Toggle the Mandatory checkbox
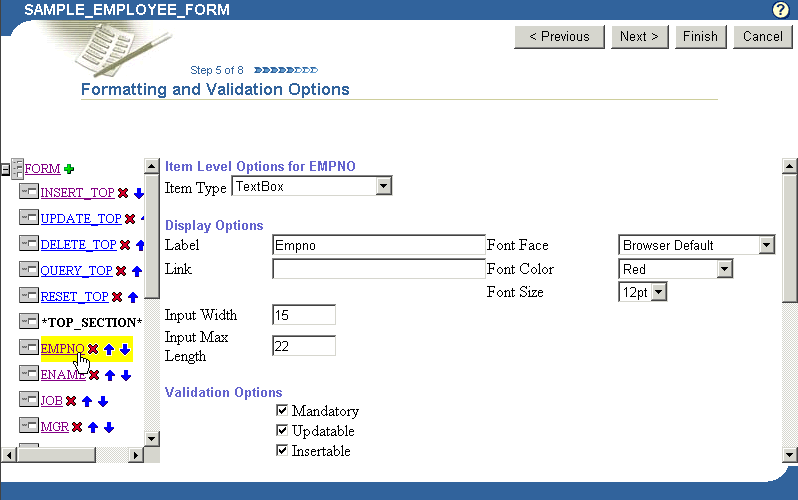798x500 pixels. pyautogui.click(x=282, y=410)
